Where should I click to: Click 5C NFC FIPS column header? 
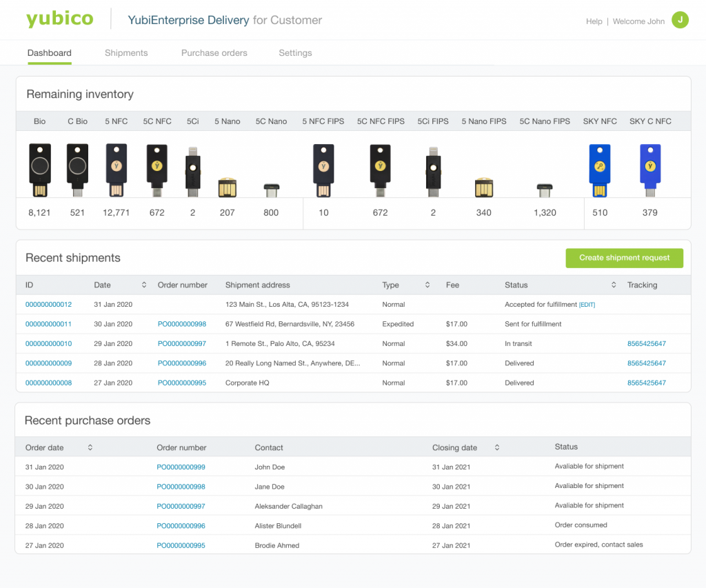click(381, 121)
